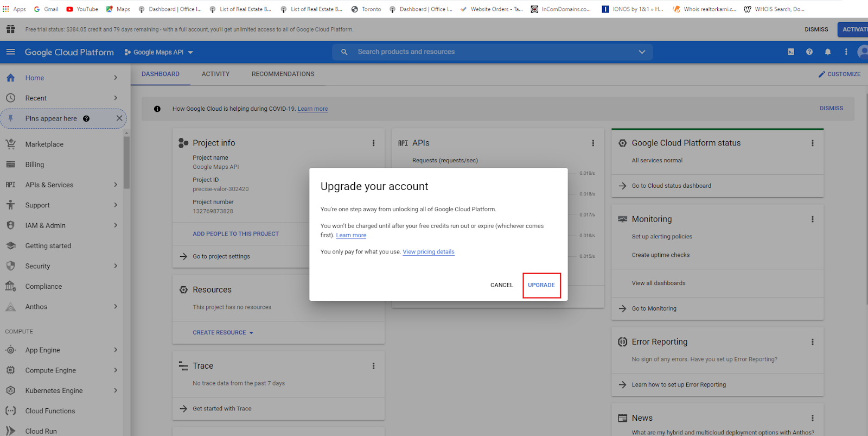
Task: Expand the APIs & Services submenu
Action: [115, 185]
